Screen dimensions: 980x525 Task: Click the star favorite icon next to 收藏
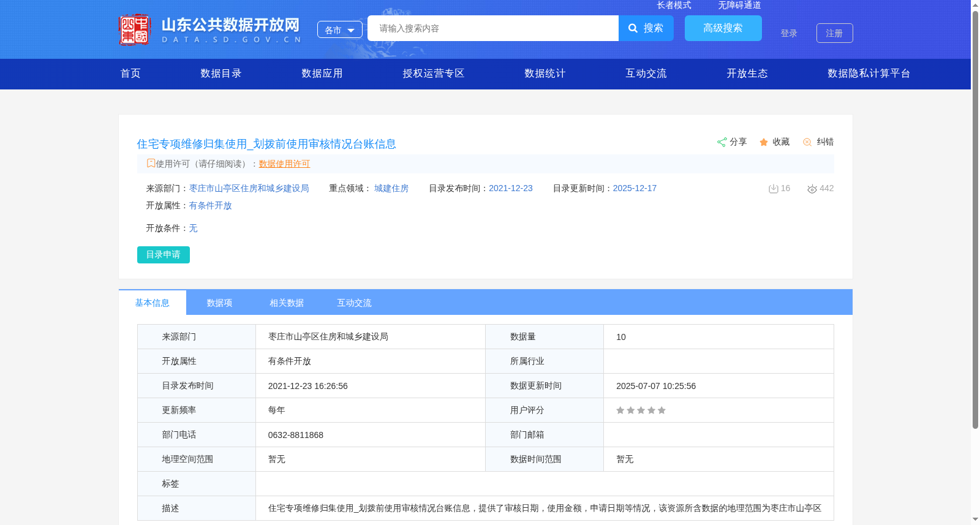point(764,142)
